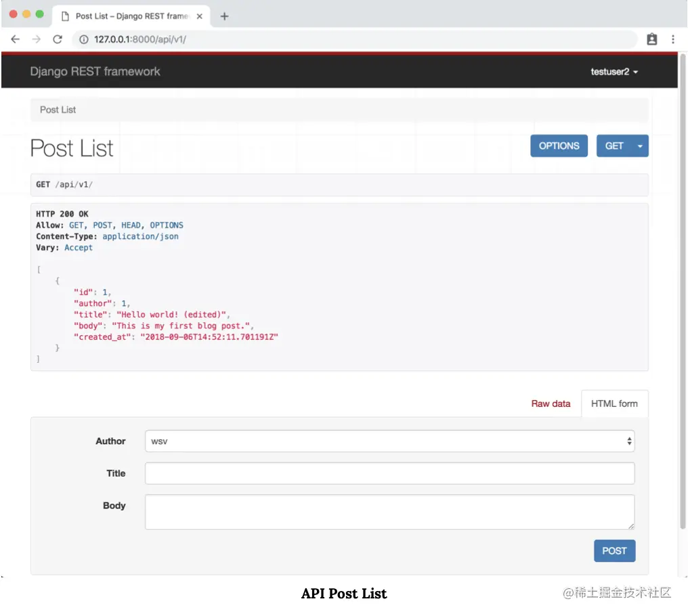Click the browser forward arrow
This screenshot has width=688, height=616.
point(37,39)
